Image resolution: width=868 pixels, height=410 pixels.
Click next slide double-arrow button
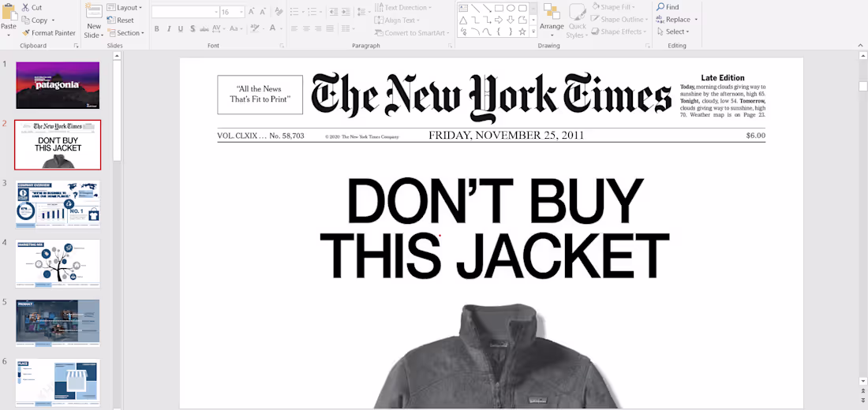point(863,398)
